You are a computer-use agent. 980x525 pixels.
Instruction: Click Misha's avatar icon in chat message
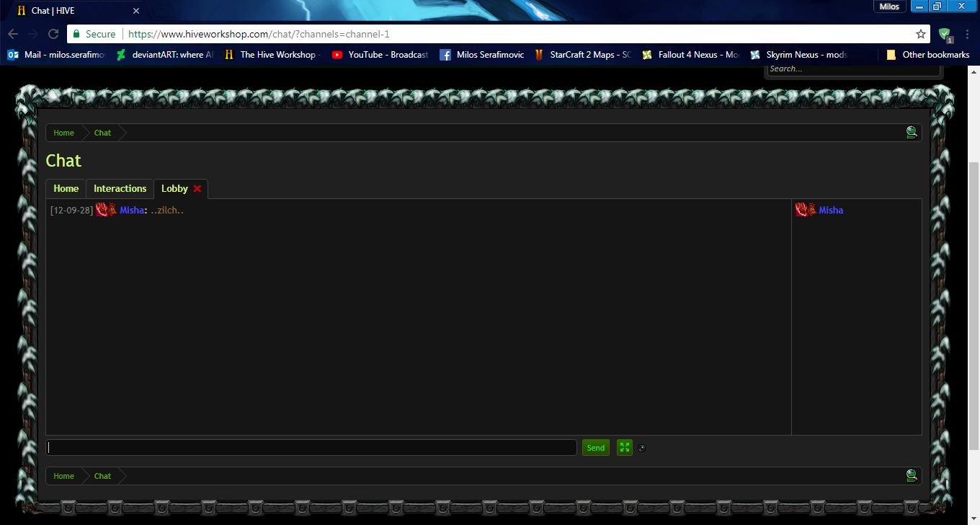106,210
